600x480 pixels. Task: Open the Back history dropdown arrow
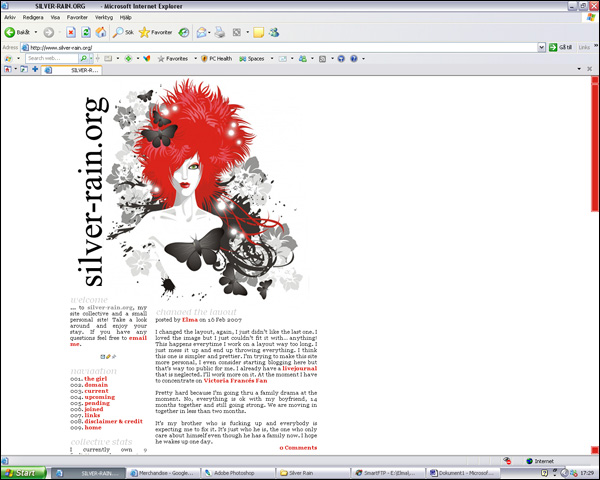tap(36, 32)
